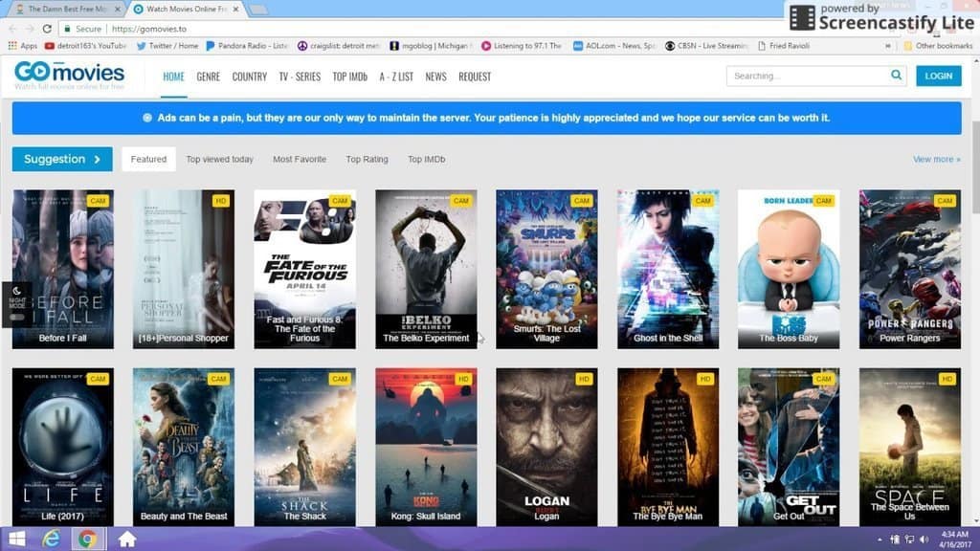The width and height of the screenshot is (980, 551).
Task: Click the Login button
Action: (x=939, y=76)
